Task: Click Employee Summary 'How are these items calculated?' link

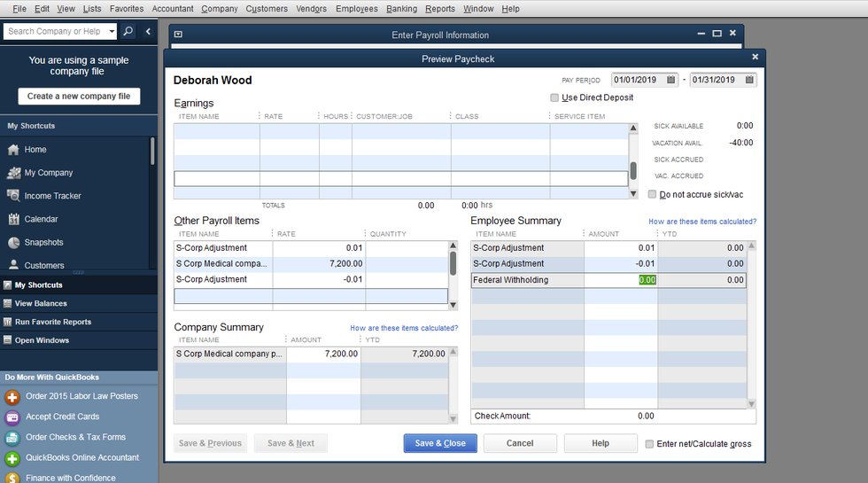Action: 702,222
